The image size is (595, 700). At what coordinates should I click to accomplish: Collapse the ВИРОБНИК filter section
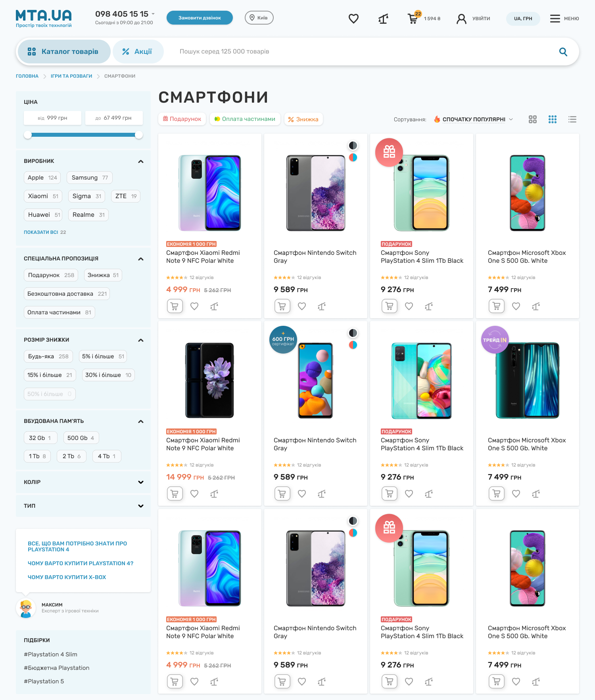(x=140, y=161)
